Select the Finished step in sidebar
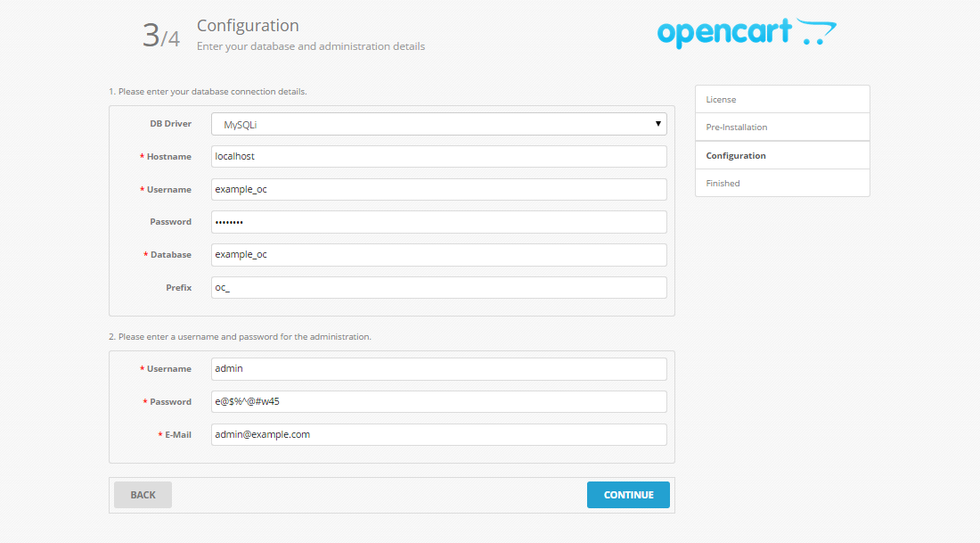 pos(781,183)
